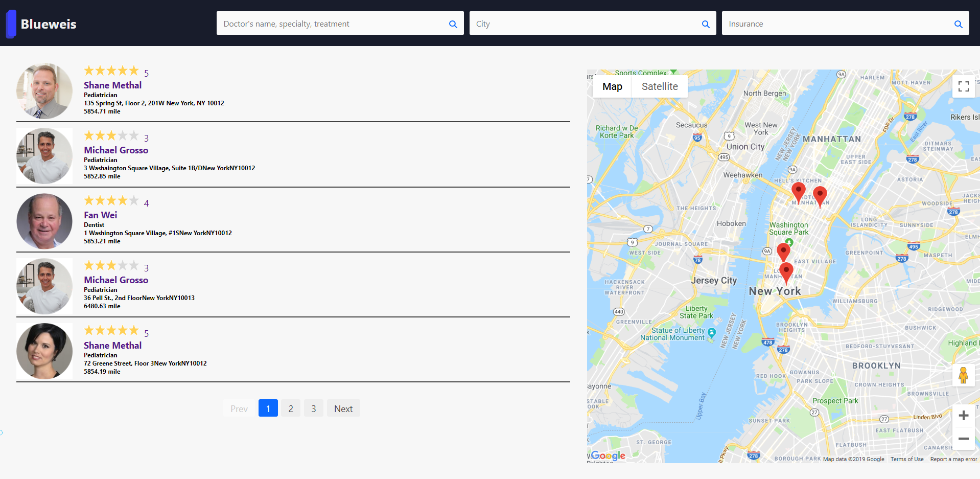Screen dimensions: 980x479
Task: Go to page 2 of results
Action: [x=291, y=408]
